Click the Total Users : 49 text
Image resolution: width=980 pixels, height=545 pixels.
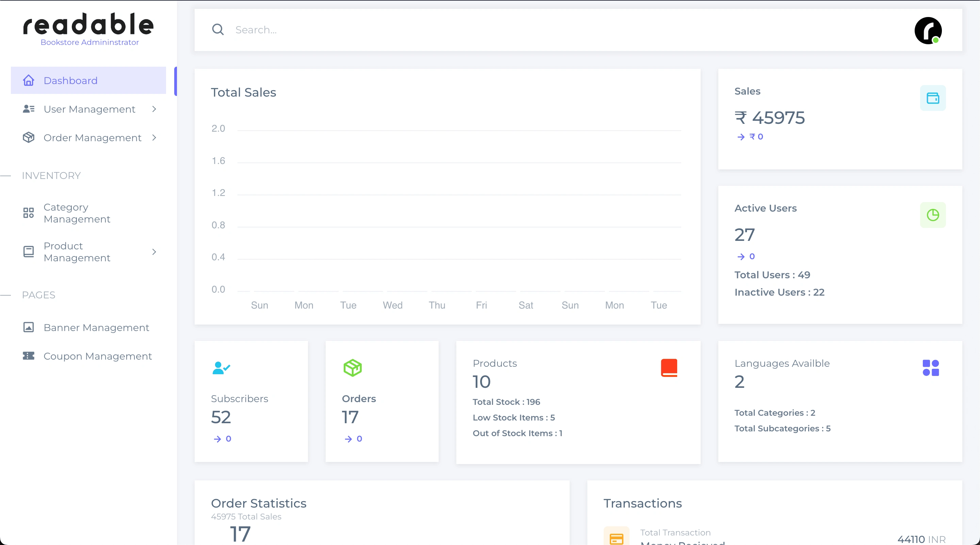pos(772,275)
